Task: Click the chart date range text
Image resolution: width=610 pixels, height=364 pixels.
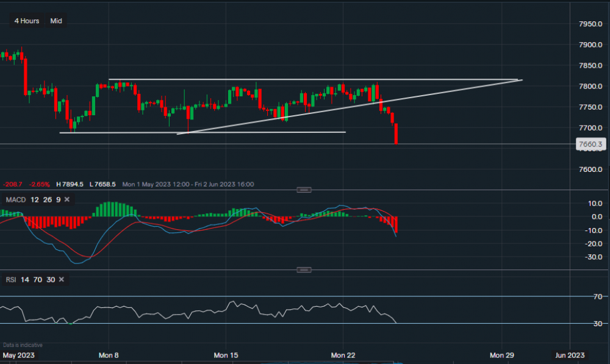Action: point(188,184)
